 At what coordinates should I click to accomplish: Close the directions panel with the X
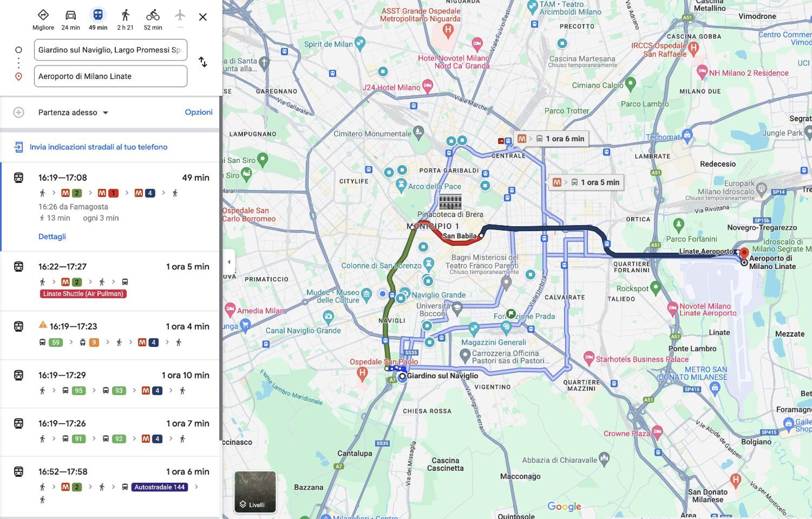pyautogui.click(x=203, y=17)
